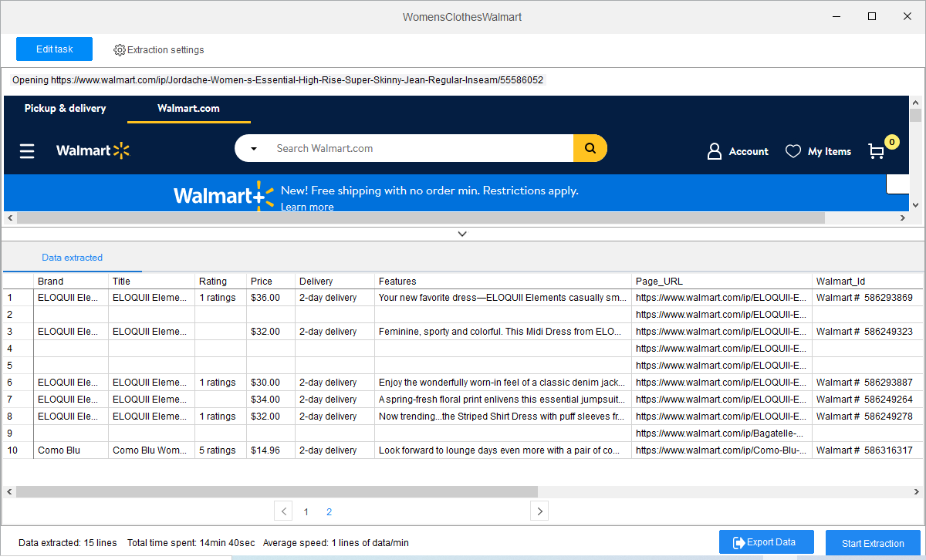Open the Walmart hamburger menu
Viewport: 926px width, 560px height.
[27, 151]
